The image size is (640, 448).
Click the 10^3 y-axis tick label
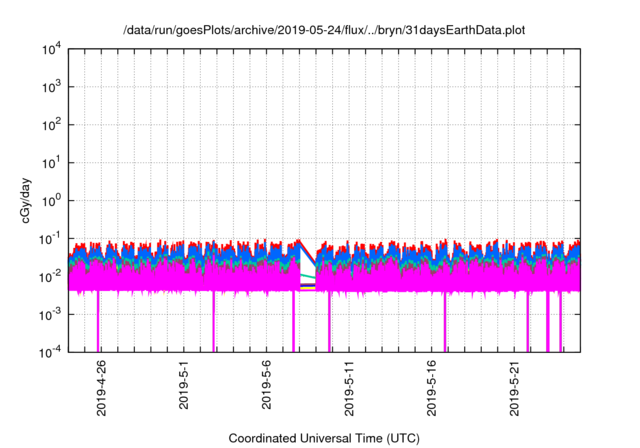click(x=52, y=87)
